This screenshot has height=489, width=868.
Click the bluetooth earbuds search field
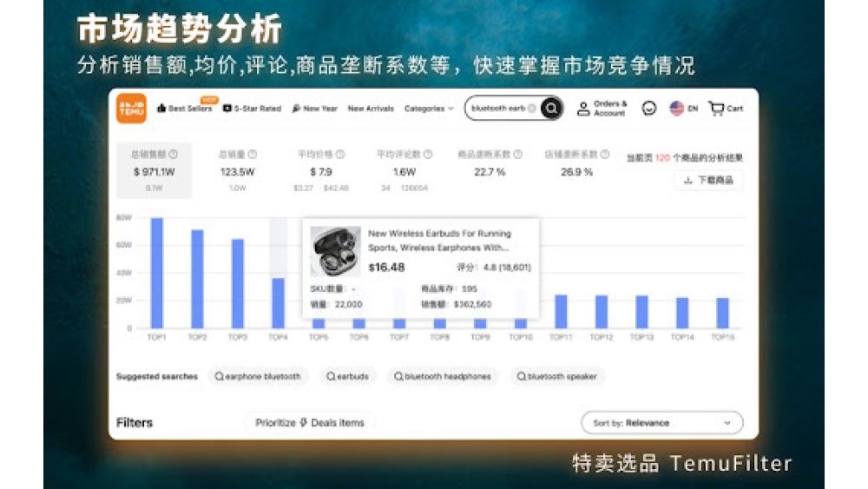[497, 109]
